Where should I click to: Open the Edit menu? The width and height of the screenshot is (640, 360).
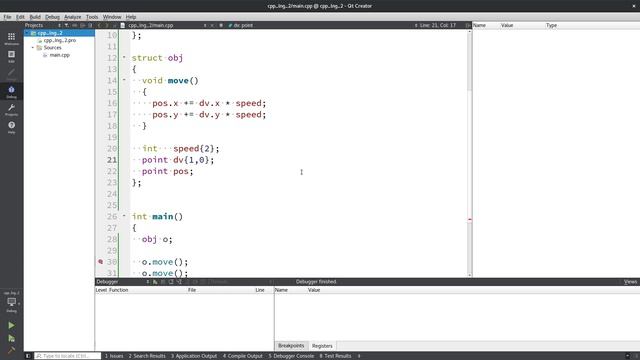click(x=20, y=17)
